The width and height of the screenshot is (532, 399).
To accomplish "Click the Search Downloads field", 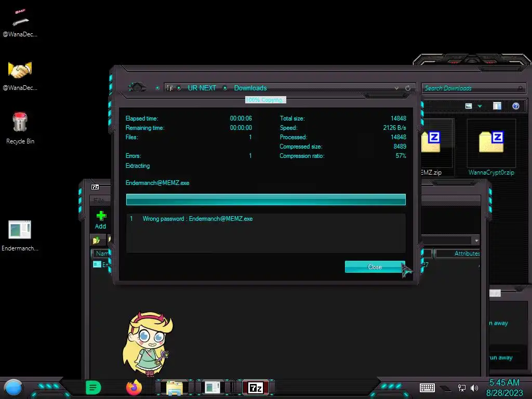I will click(x=473, y=88).
